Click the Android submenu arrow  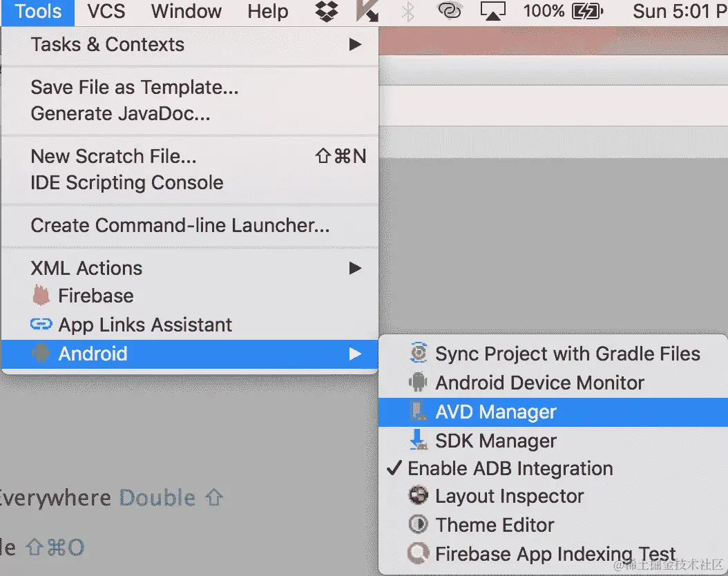[355, 354]
